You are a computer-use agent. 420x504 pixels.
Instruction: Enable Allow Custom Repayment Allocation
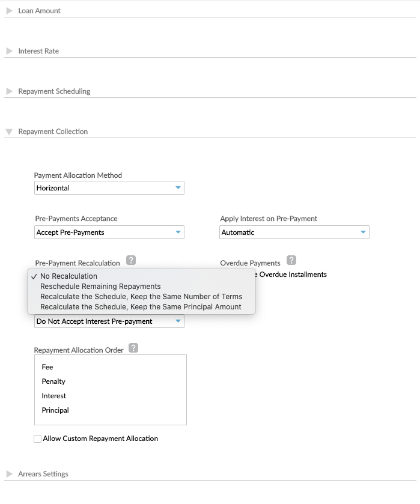click(x=37, y=439)
